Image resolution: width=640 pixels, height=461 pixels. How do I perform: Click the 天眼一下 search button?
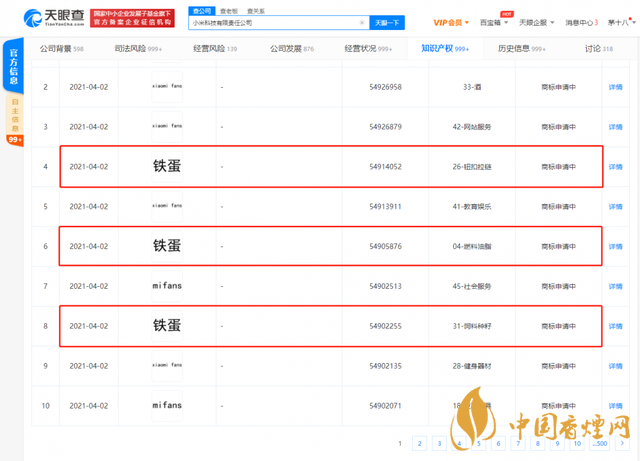pos(386,21)
